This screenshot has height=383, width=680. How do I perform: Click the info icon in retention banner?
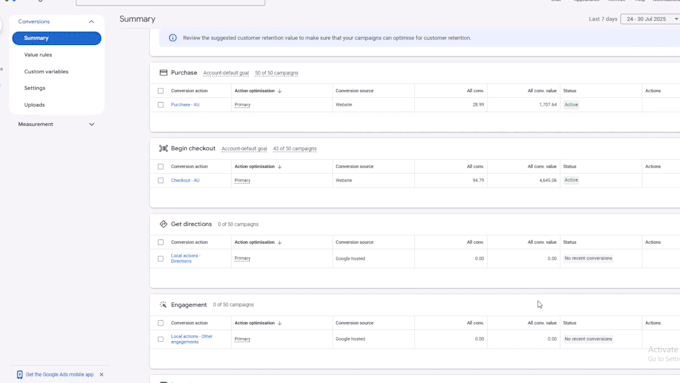[x=173, y=38]
